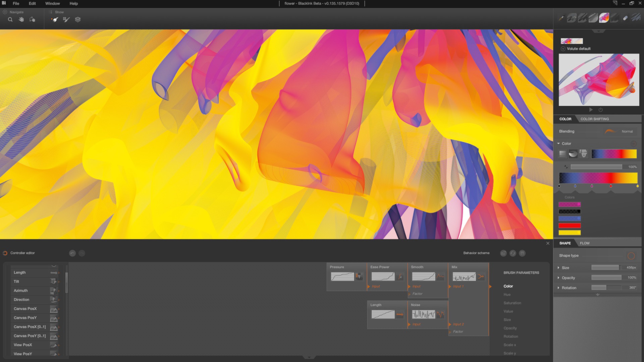Choose the thin paintbrush preset

click(561, 18)
